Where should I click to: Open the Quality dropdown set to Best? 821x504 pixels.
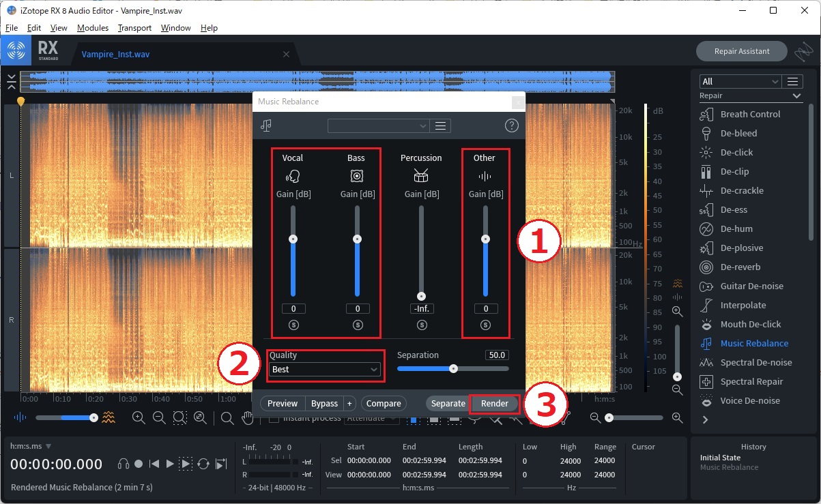click(x=325, y=369)
